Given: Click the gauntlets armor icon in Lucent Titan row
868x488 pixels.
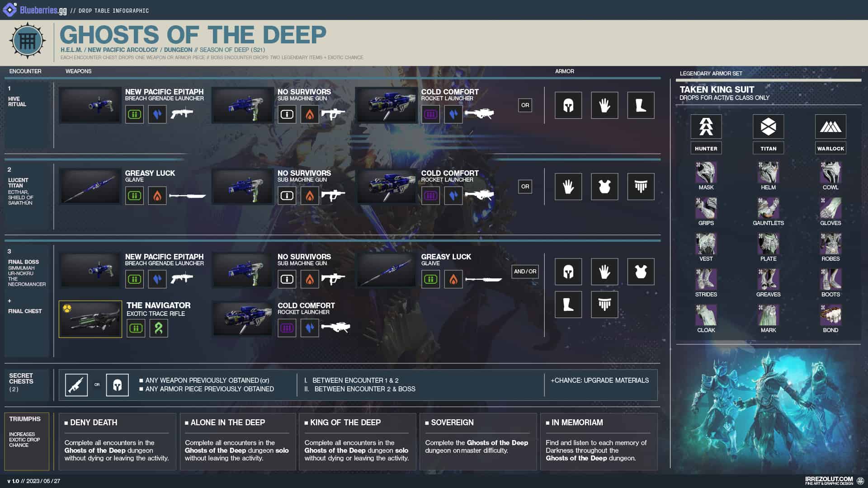Looking at the screenshot, I should click(568, 187).
